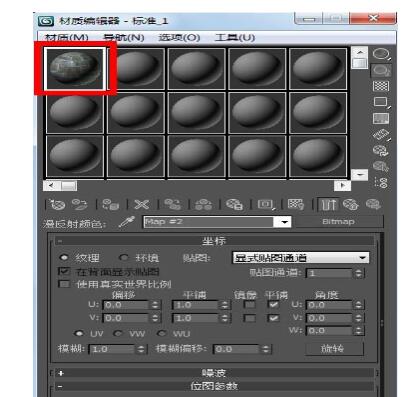
Task: Select the second sample slot in the top row
Action: pyautogui.click(x=136, y=69)
